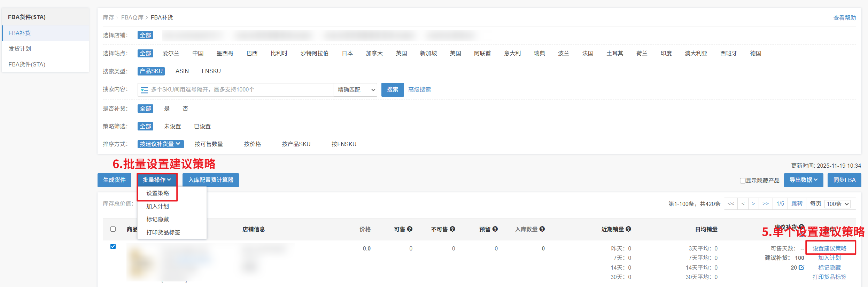Screen dimensions: 868x287
Task: Jump to last page with >> arrow
Action: tap(766, 204)
